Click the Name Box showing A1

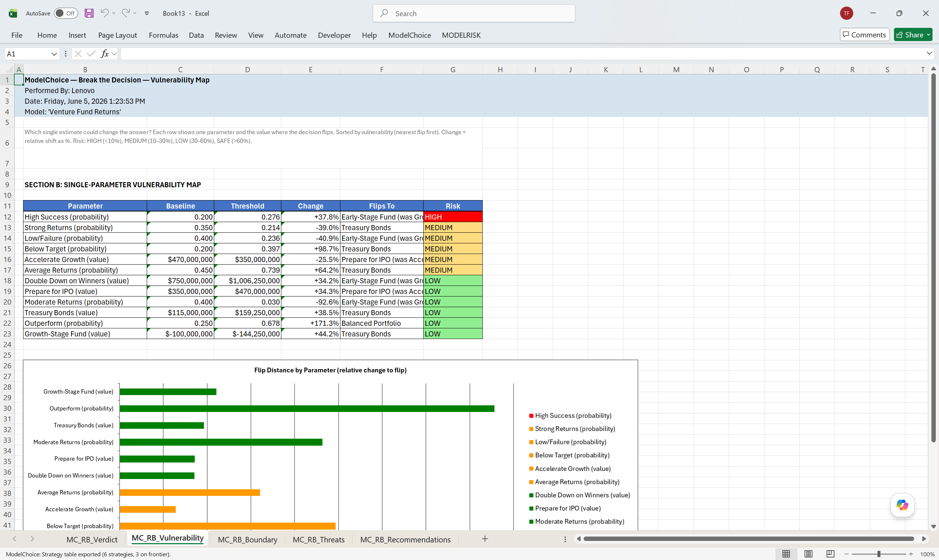tap(27, 54)
